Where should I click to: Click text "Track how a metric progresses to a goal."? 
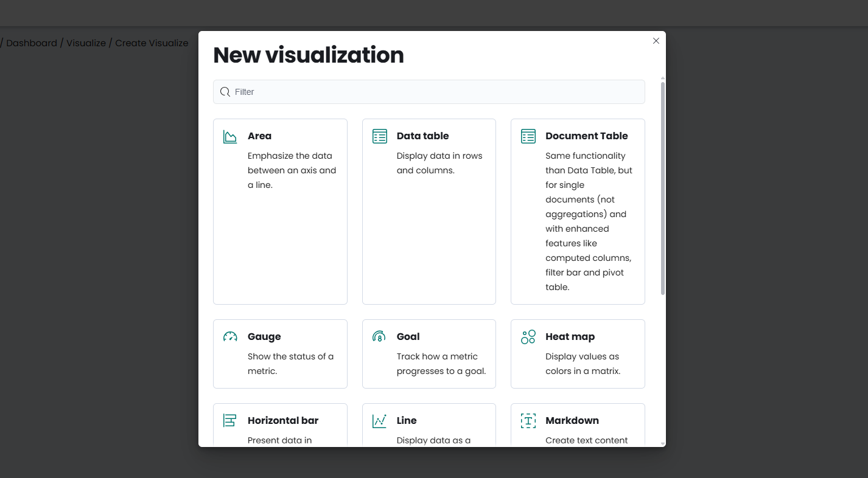click(441, 364)
